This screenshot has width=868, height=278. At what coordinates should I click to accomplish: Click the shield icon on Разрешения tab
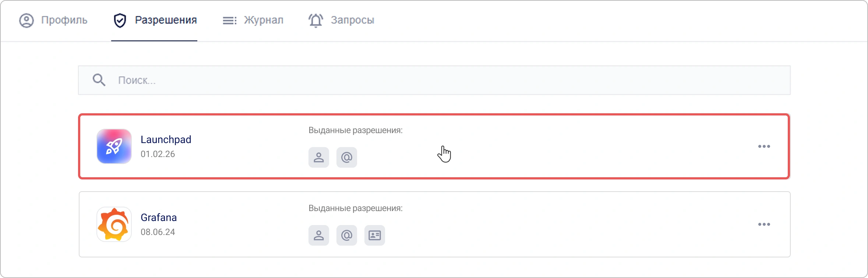pyautogui.click(x=120, y=20)
